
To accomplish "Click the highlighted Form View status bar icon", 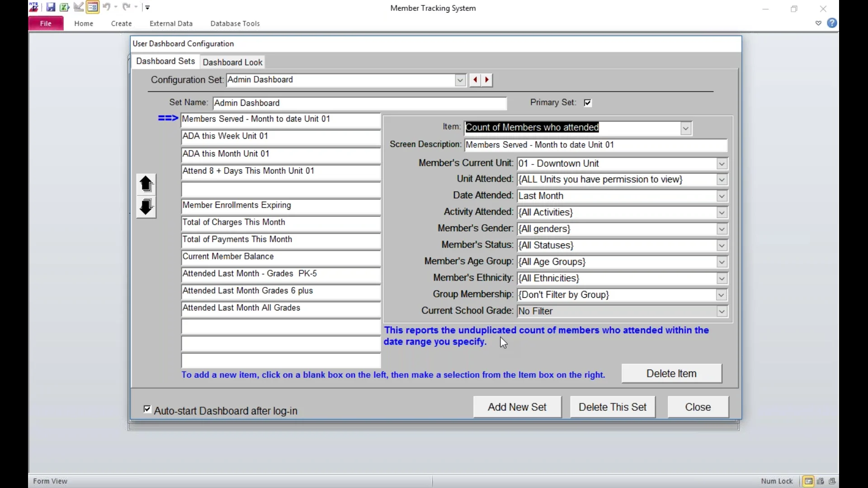I will 809,481.
